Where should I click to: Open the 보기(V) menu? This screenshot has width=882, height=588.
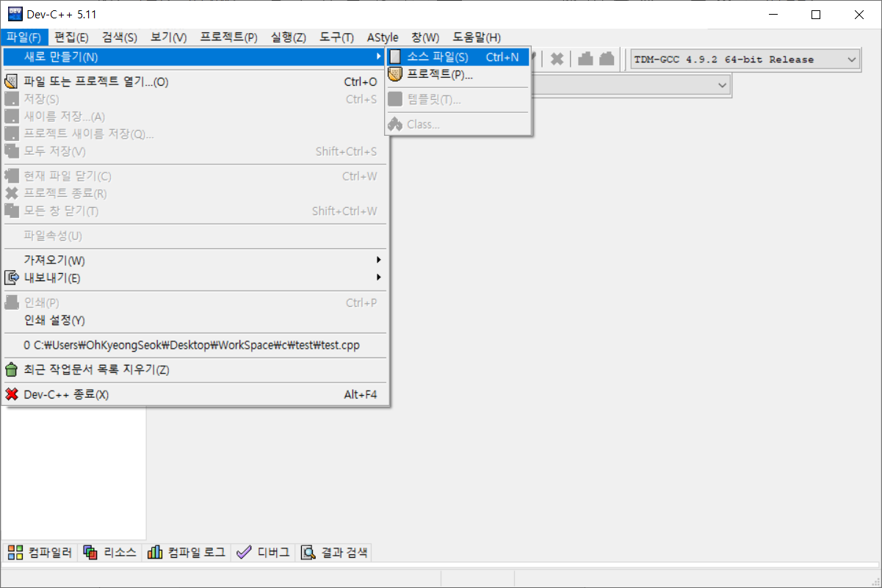click(x=169, y=37)
